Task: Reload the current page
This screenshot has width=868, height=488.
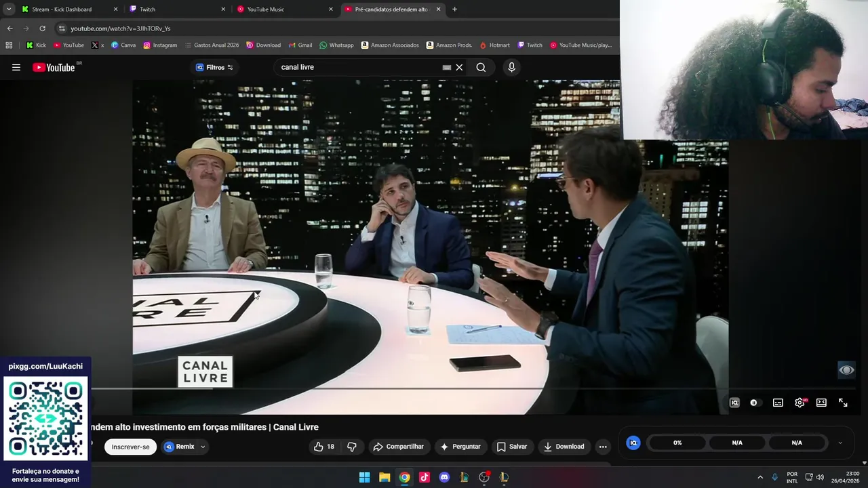Action: tap(42, 28)
